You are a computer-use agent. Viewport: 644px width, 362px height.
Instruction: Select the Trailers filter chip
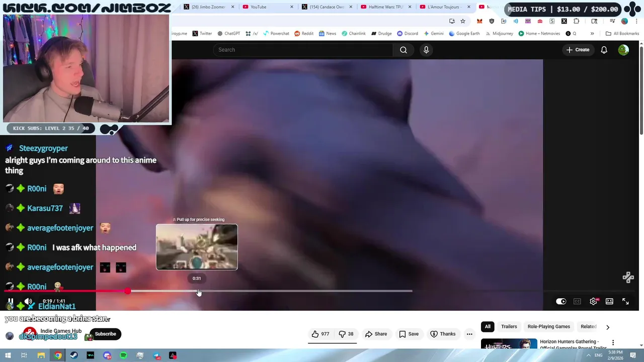coord(509,326)
